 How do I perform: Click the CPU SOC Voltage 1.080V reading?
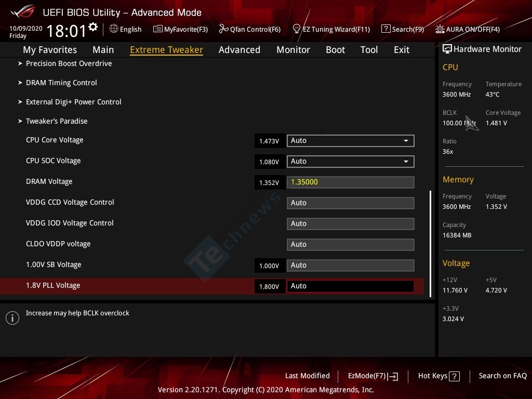click(269, 162)
